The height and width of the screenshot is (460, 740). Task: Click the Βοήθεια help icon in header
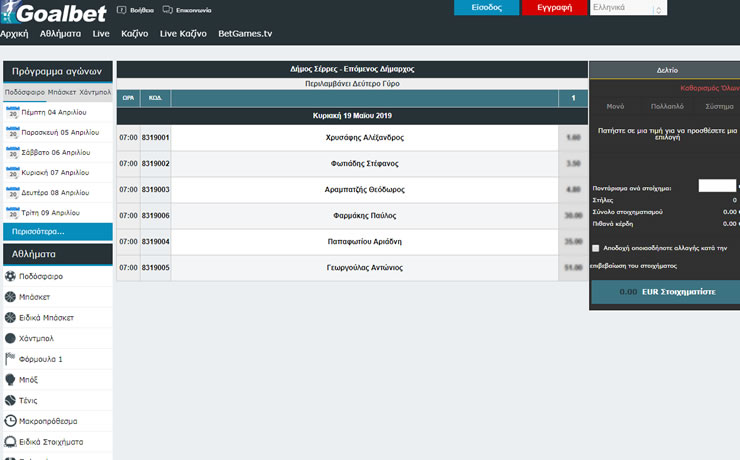122,9
